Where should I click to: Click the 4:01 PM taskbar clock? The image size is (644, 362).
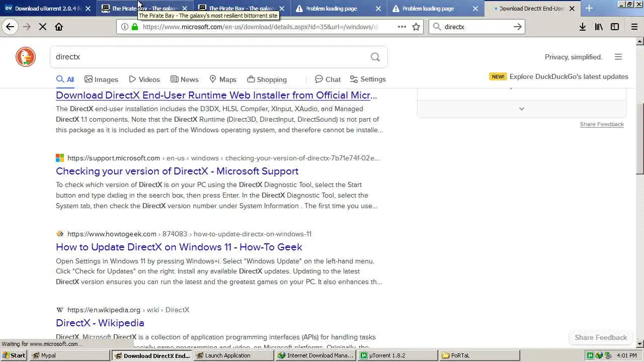(x=627, y=355)
